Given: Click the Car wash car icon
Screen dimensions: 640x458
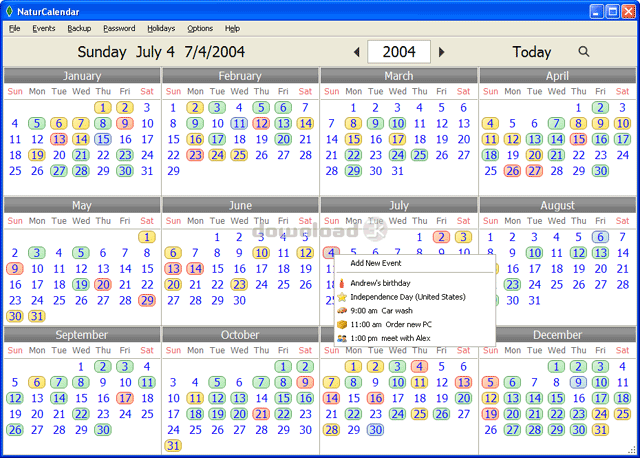Looking at the screenshot, I should (x=342, y=311).
